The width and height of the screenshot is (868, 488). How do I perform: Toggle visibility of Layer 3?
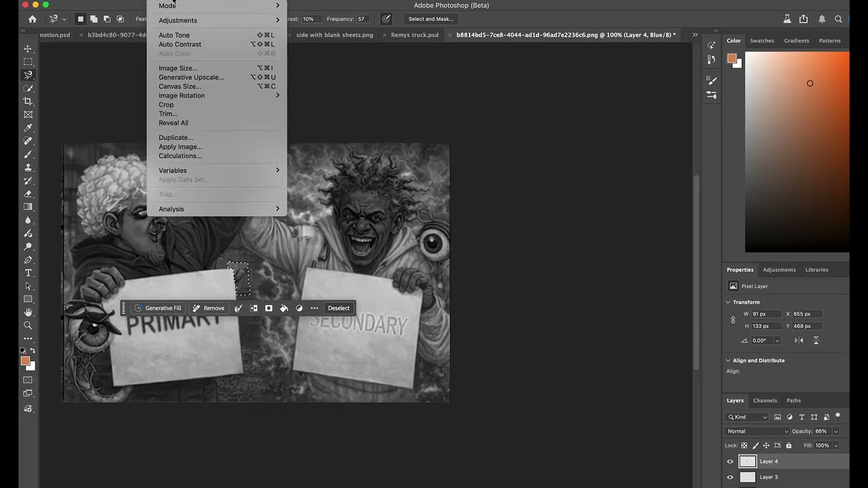pyautogui.click(x=730, y=477)
